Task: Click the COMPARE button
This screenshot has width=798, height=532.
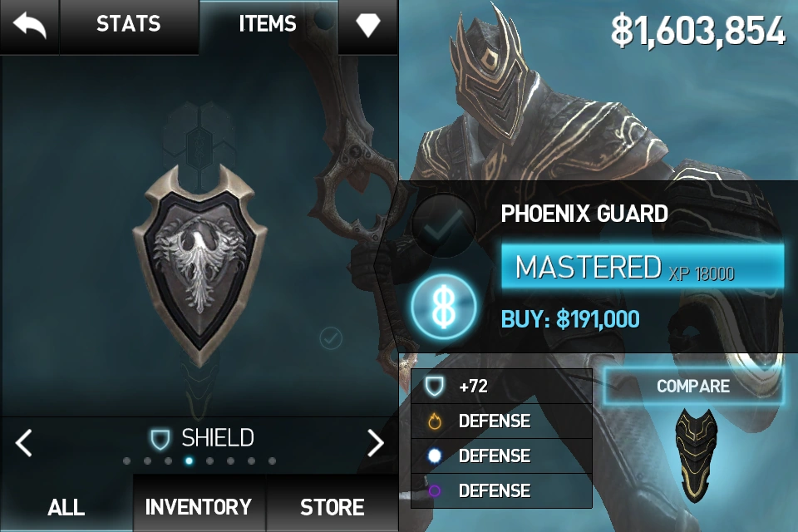Action: point(693,386)
